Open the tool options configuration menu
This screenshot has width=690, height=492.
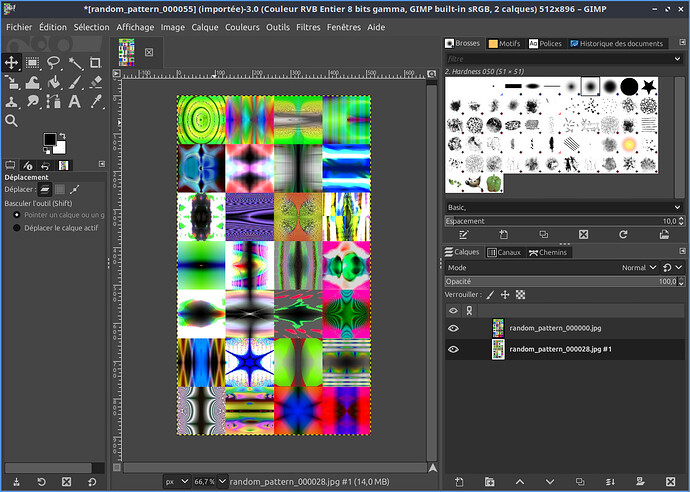(102, 164)
